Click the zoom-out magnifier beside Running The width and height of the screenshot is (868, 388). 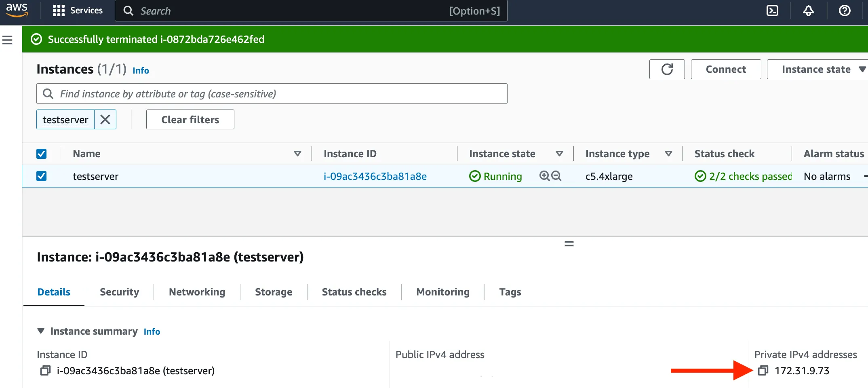pyautogui.click(x=556, y=176)
